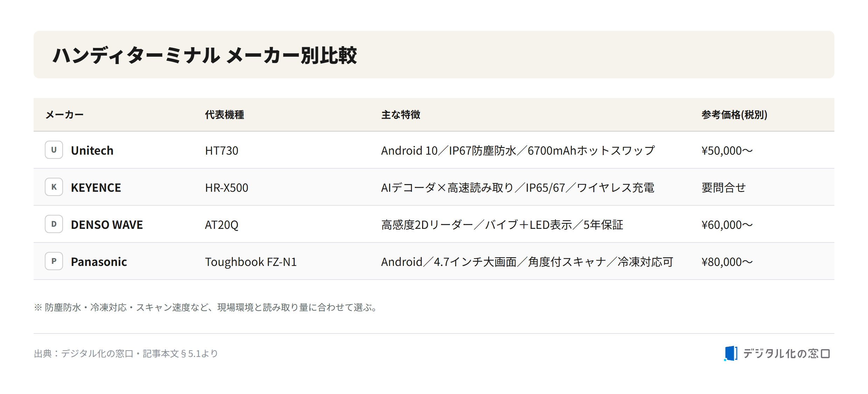The height and width of the screenshot is (394, 868).
Task: Click the blue デジタル化の窓口 logo icon
Action: tap(730, 353)
